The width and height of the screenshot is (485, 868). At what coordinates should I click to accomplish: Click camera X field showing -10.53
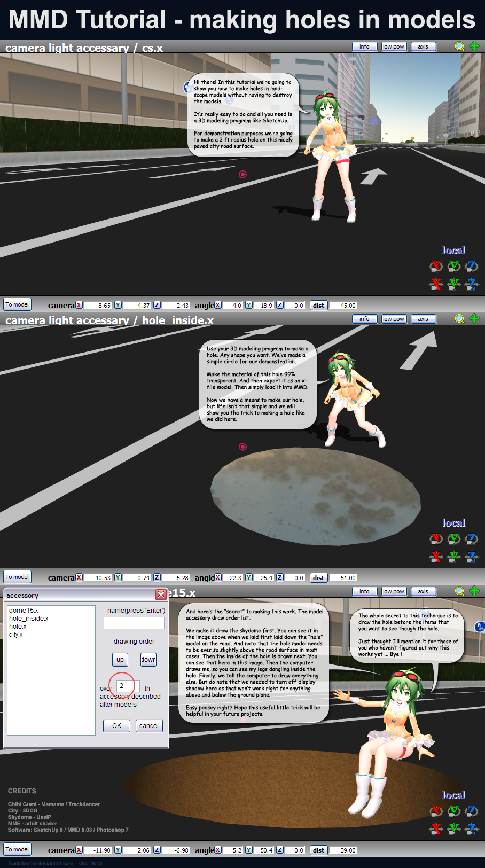pos(97,578)
